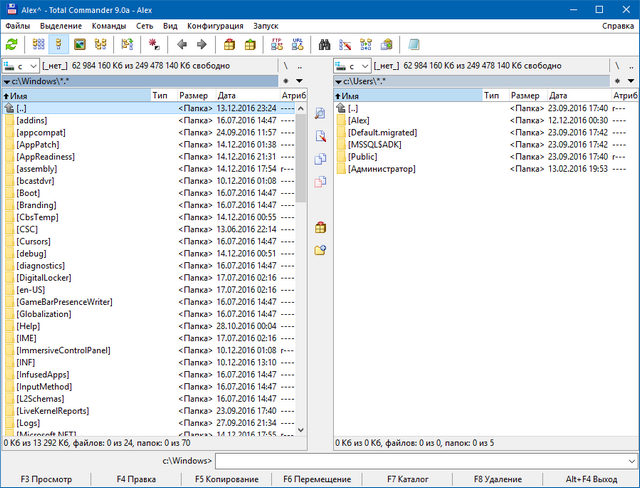
Task: Click the Notepad icon at toolbar end
Action: coord(414,44)
